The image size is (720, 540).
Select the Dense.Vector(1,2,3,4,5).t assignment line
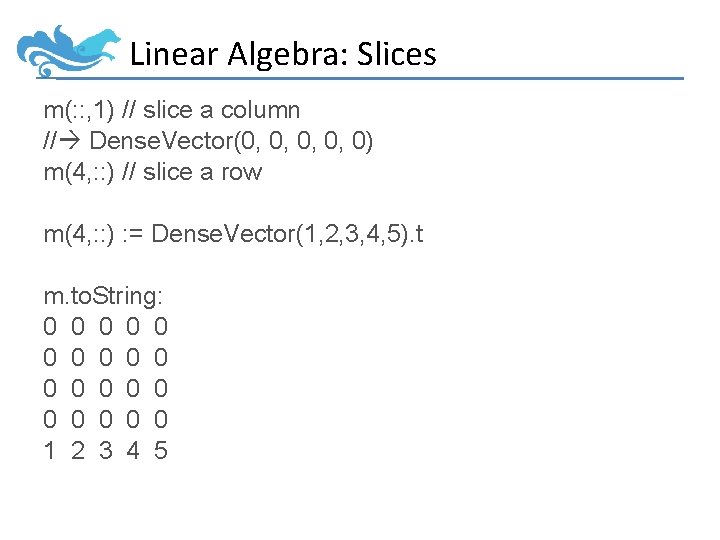[234, 234]
